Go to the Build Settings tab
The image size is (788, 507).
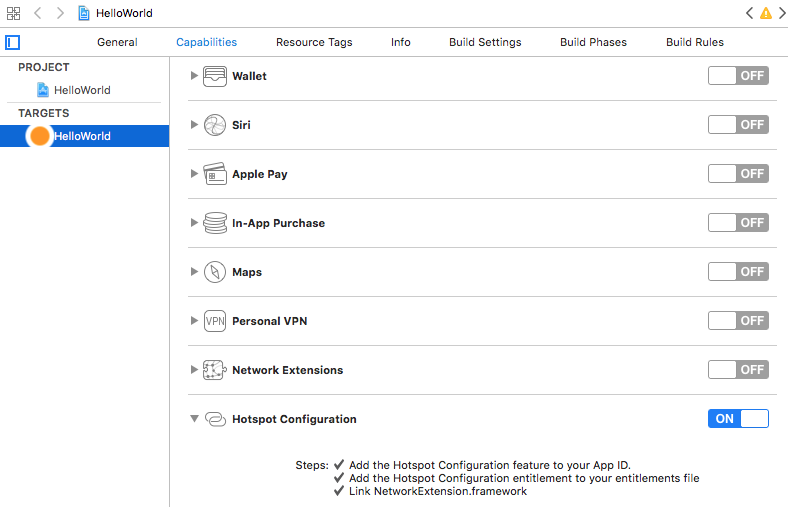(485, 42)
